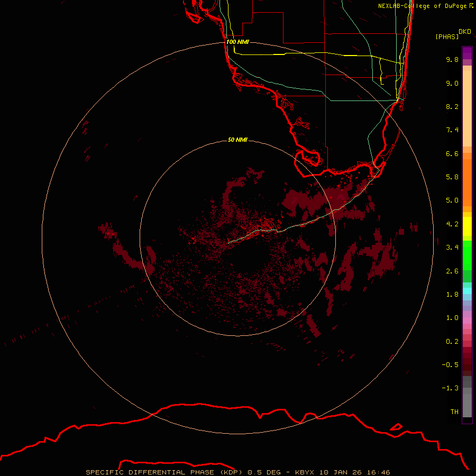Select the 9.8 scale value
The width and height of the screenshot is (476, 476).
tap(452, 59)
